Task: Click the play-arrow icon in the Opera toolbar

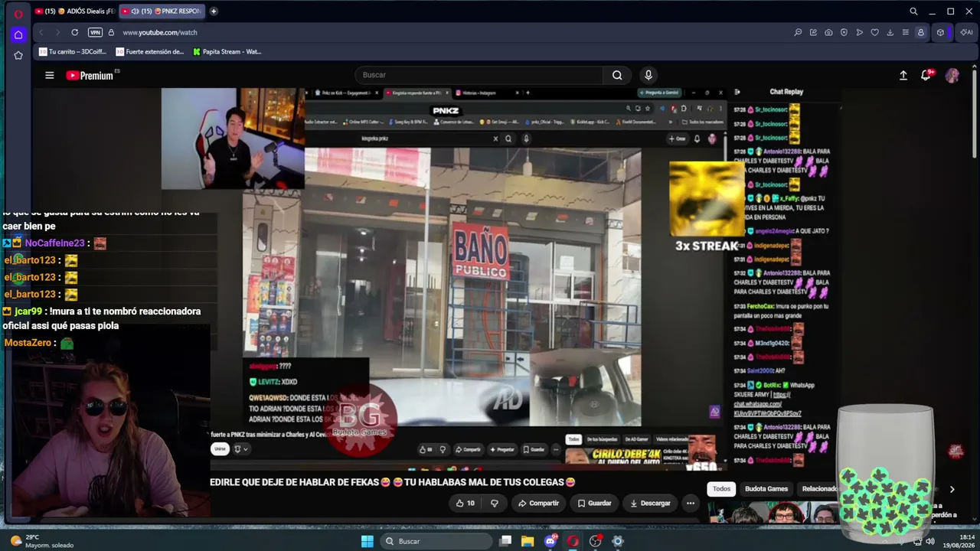Action: (859, 32)
